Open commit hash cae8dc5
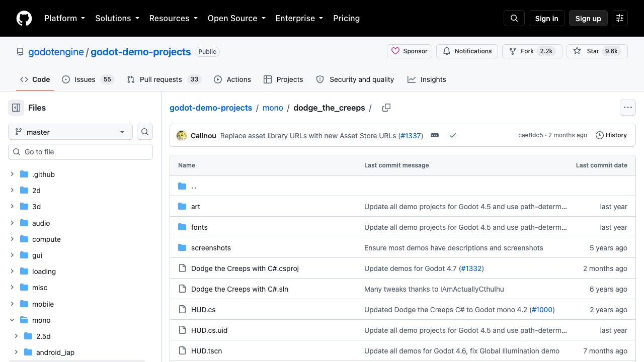Viewport: 644px width, 362px height. (531, 135)
